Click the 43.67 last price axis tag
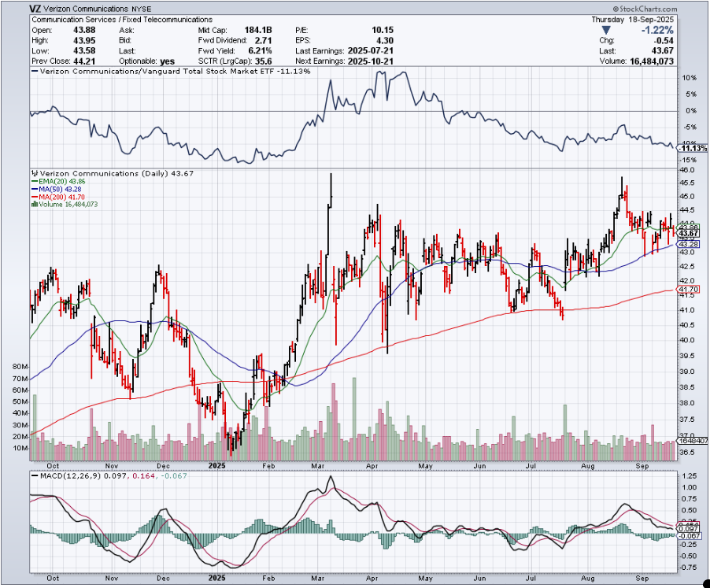 [689, 233]
